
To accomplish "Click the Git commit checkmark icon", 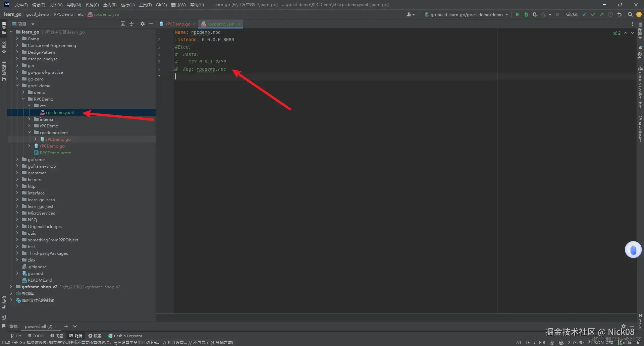I will point(593,14).
